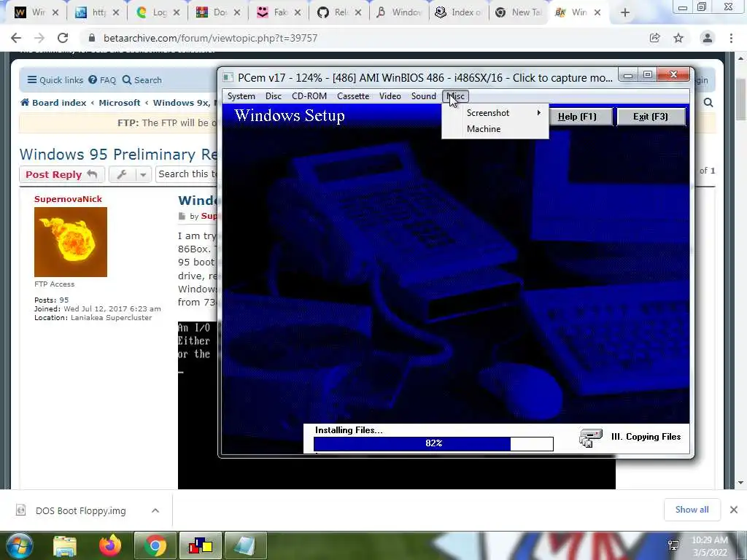This screenshot has height=560, width=747.
Task: Click the PCem taskbar icon
Action: tap(201, 545)
